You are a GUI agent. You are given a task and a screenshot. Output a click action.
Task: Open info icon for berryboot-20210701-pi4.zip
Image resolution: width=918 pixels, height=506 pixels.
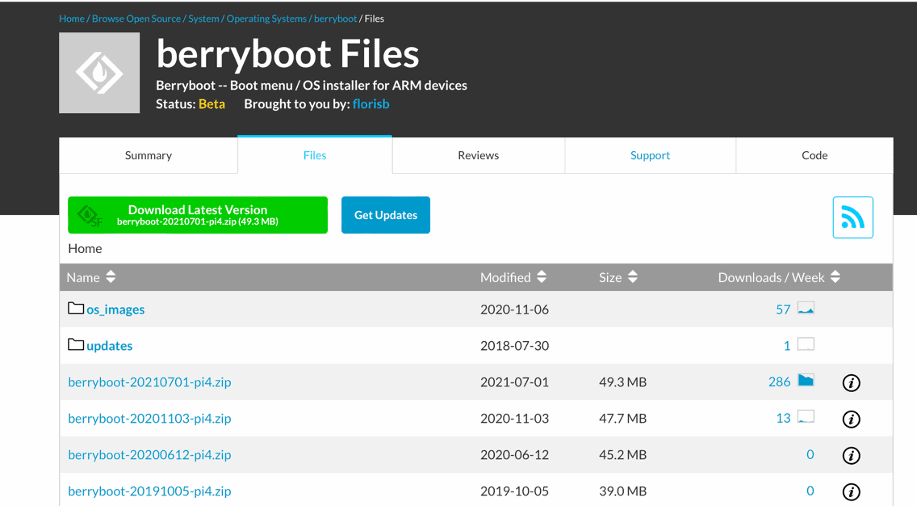point(851,382)
